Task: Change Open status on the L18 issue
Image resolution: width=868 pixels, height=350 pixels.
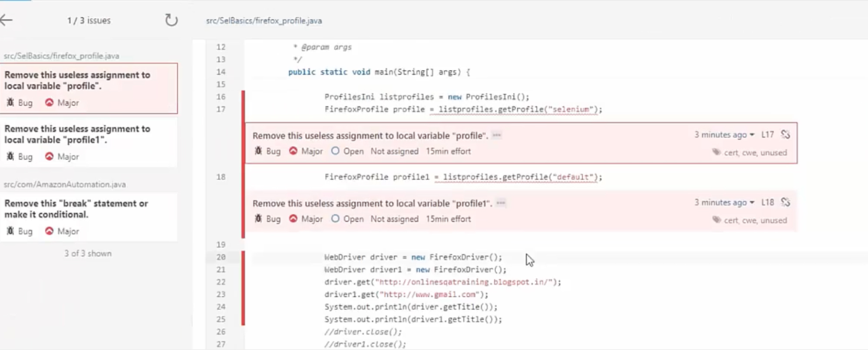Action: (x=347, y=219)
